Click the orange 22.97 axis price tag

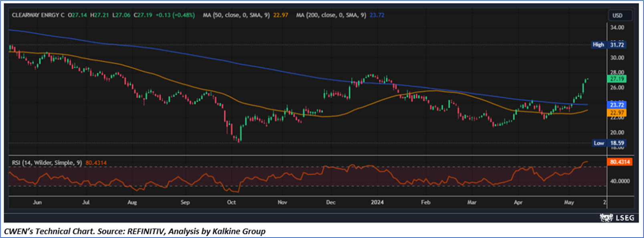617,113
